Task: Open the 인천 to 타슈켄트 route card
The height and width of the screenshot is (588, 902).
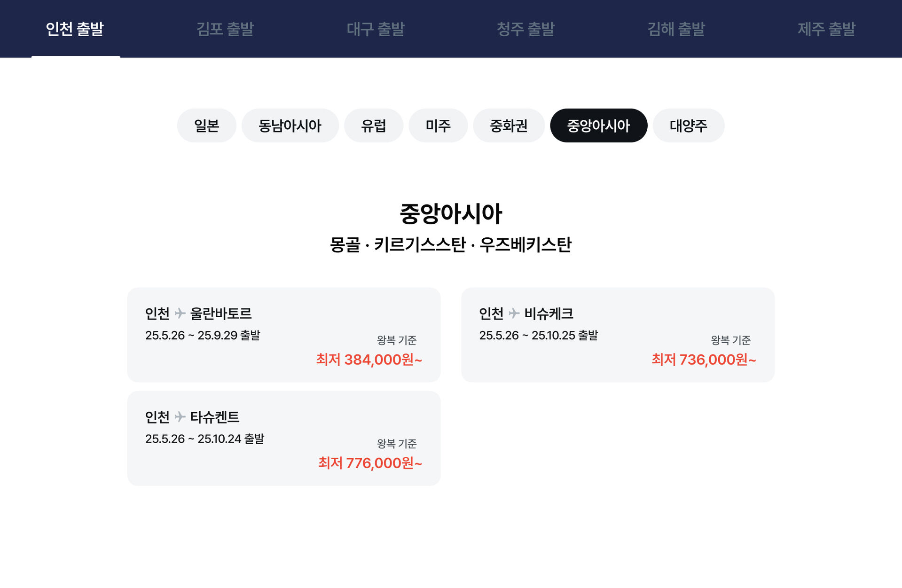Action: pyautogui.click(x=283, y=438)
